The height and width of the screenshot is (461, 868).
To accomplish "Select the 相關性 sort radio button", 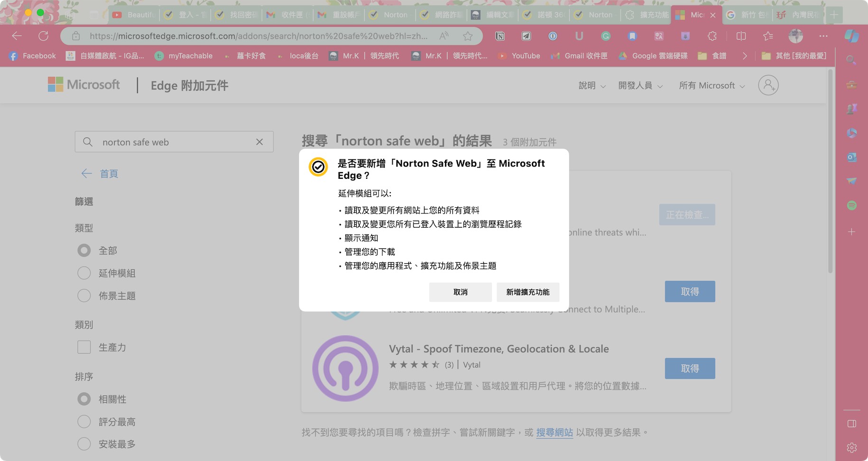I will (x=84, y=399).
